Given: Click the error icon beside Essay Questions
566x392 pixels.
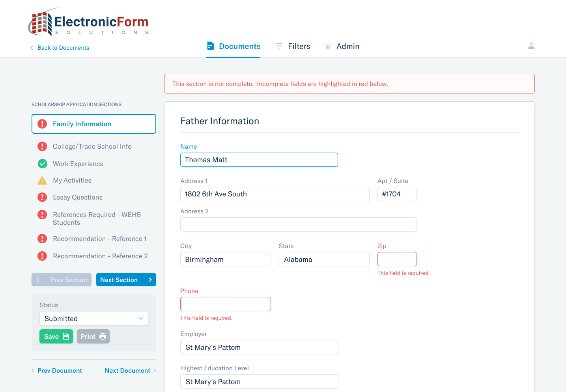Looking at the screenshot, I should 42,197.
